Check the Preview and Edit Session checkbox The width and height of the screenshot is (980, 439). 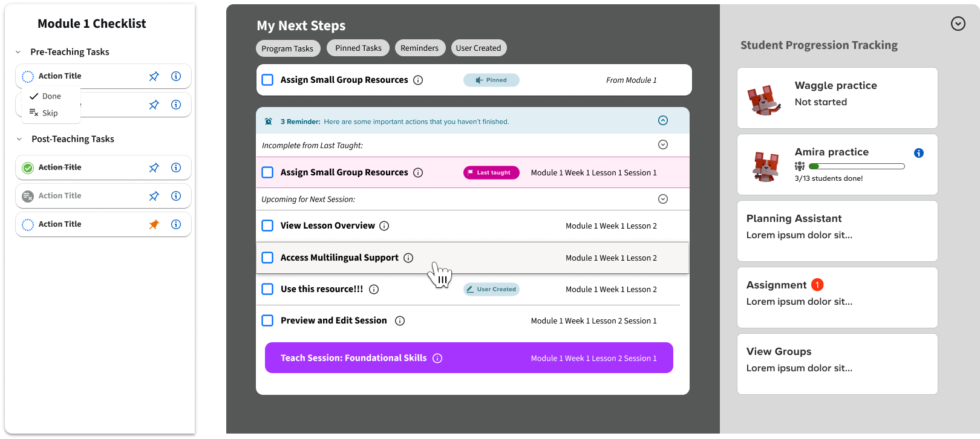(267, 320)
